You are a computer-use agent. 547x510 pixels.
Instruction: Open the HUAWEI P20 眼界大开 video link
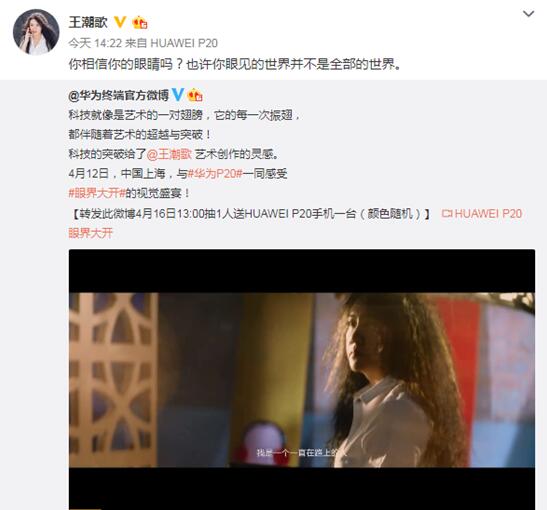click(488, 213)
